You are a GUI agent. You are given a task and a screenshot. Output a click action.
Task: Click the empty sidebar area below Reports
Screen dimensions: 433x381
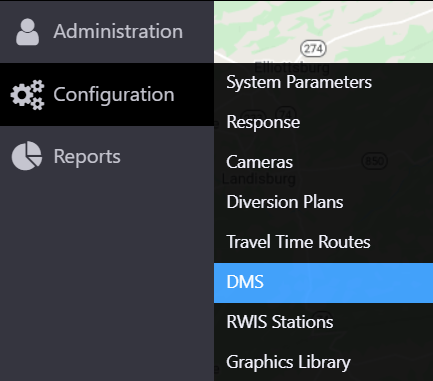(x=107, y=283)
